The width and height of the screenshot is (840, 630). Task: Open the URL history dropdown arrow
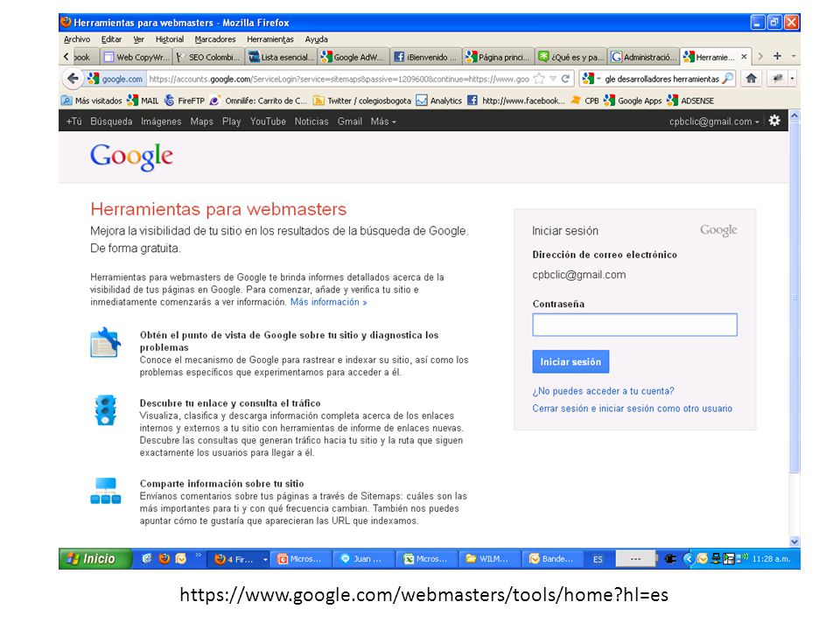point(553,79)
